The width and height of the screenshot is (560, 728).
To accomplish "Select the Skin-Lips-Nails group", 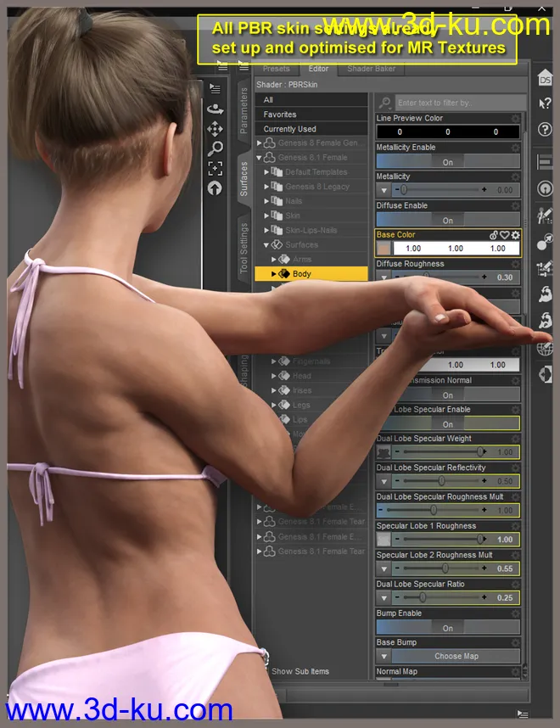I will (x=311, y=230).
